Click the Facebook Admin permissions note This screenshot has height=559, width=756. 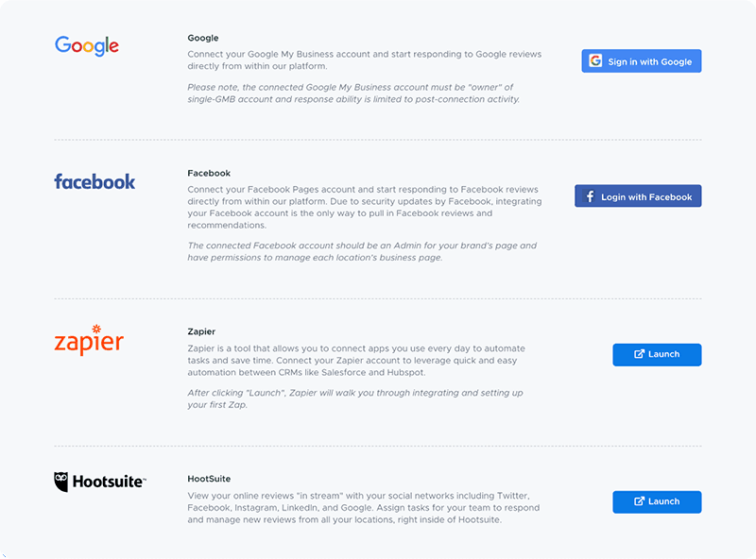[x=362, y=251]
